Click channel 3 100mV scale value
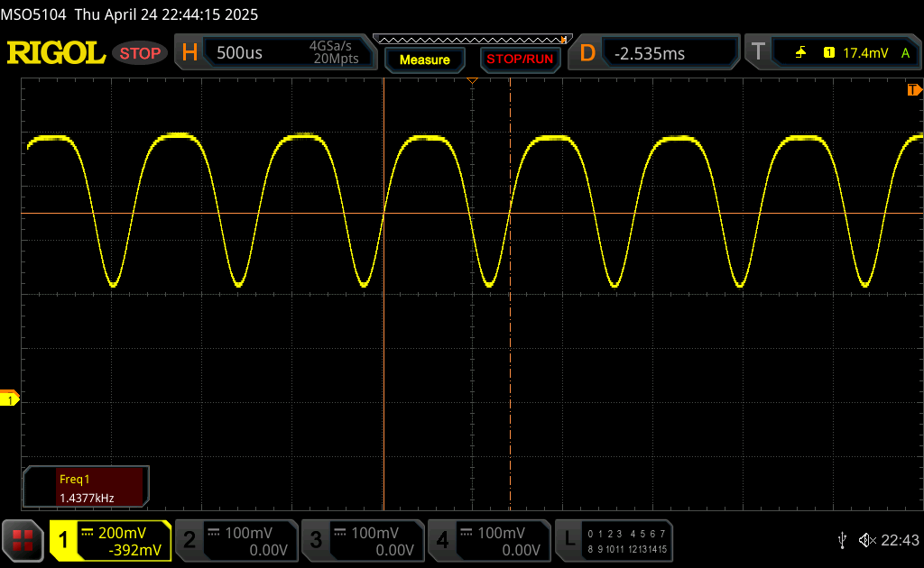The image size is (924, 568). pyautogui.click(x=374, y=533)
